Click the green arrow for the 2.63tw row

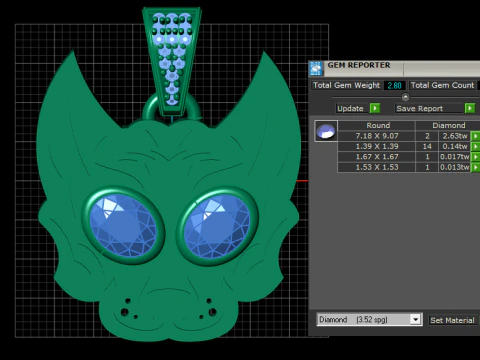pos(475,136)
